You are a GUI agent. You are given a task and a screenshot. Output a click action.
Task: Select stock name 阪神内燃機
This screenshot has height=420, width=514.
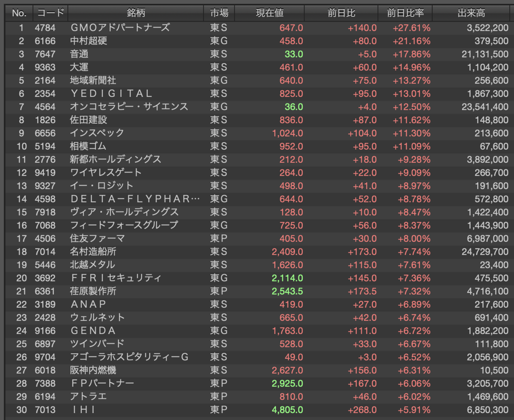tap(93, 370)
